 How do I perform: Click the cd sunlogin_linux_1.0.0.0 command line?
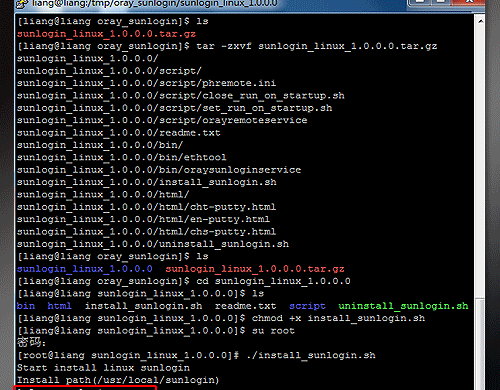pos(184,281)
